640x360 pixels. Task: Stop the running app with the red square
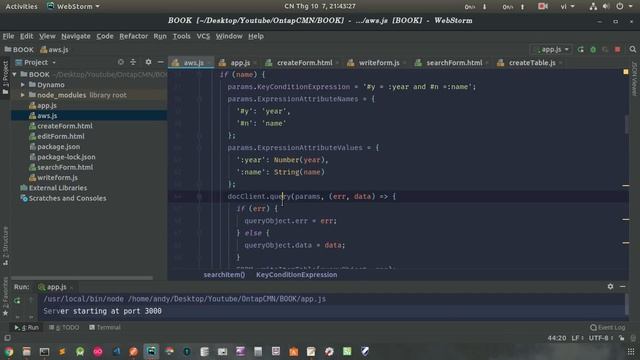tap(618, 49)
